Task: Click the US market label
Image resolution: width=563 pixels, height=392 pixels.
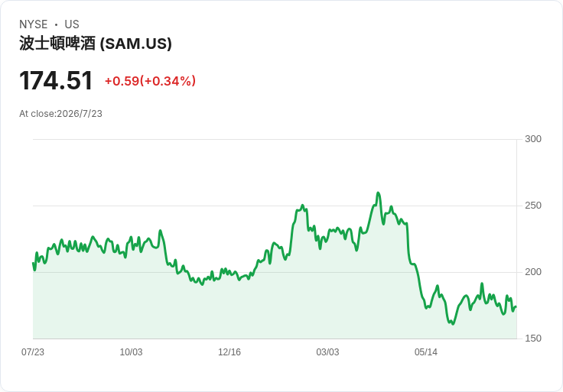Action: click(72, 24)
